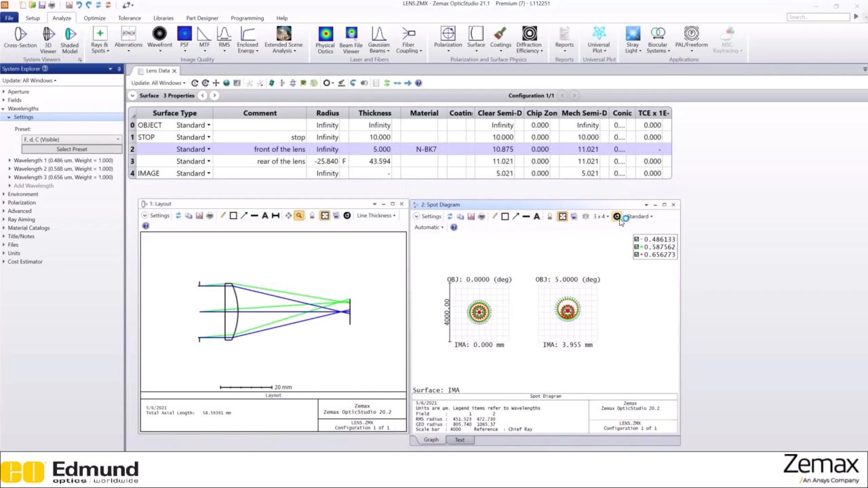Toggle the switch icon in Lens Data toolbar

click(x=364, y=83)
